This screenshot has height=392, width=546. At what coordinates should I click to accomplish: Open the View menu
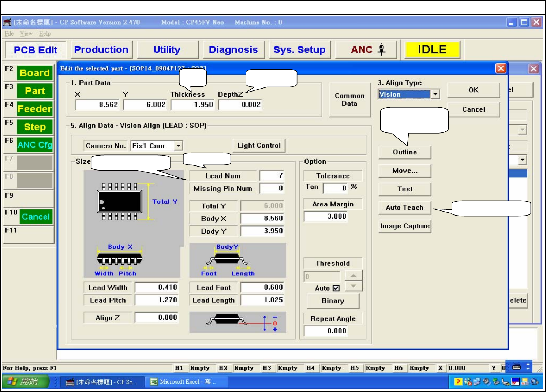(26, 34)
